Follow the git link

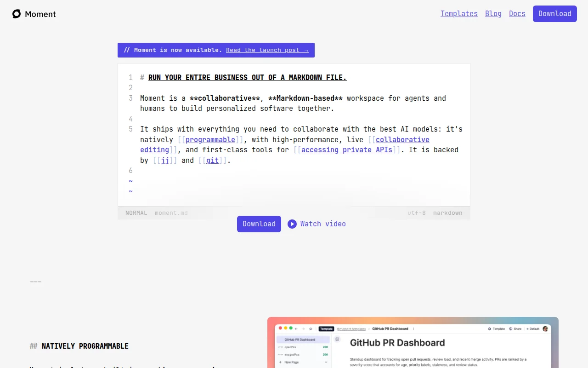point(213,161)
